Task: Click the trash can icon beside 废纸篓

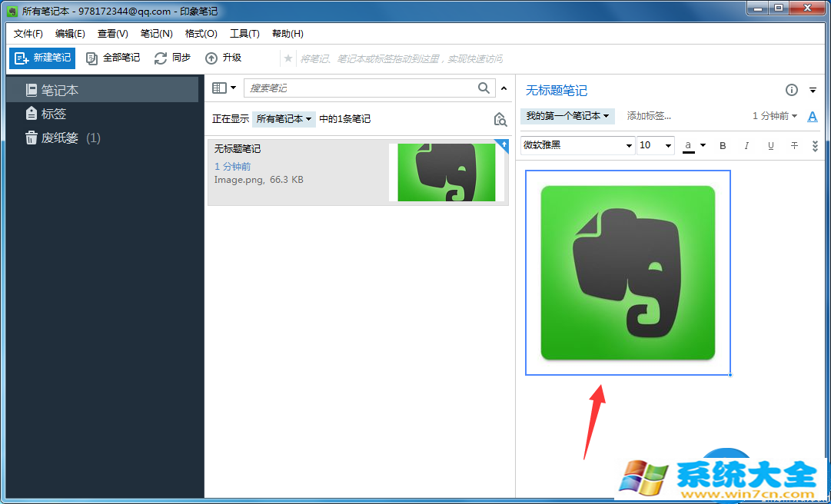Action: 32,138
